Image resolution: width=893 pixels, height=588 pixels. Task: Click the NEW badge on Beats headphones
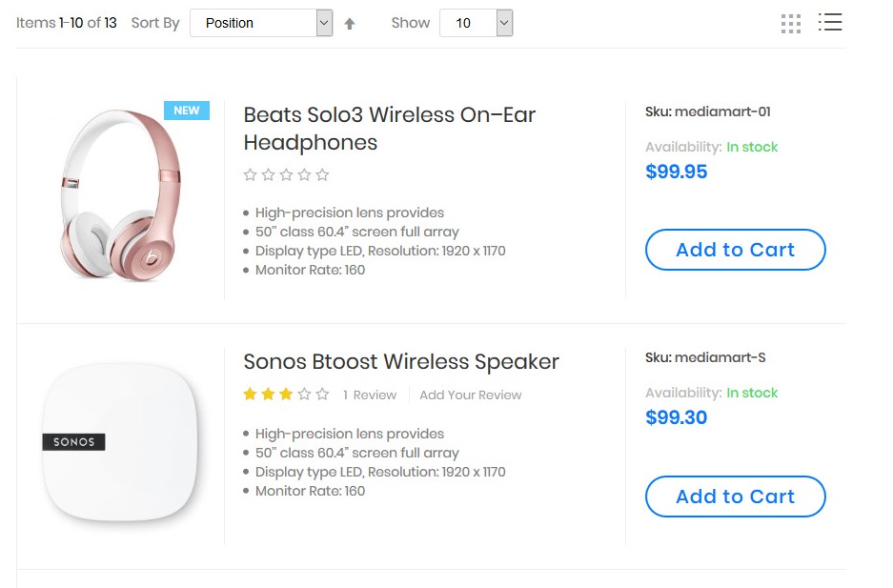[x=187, y=111]
